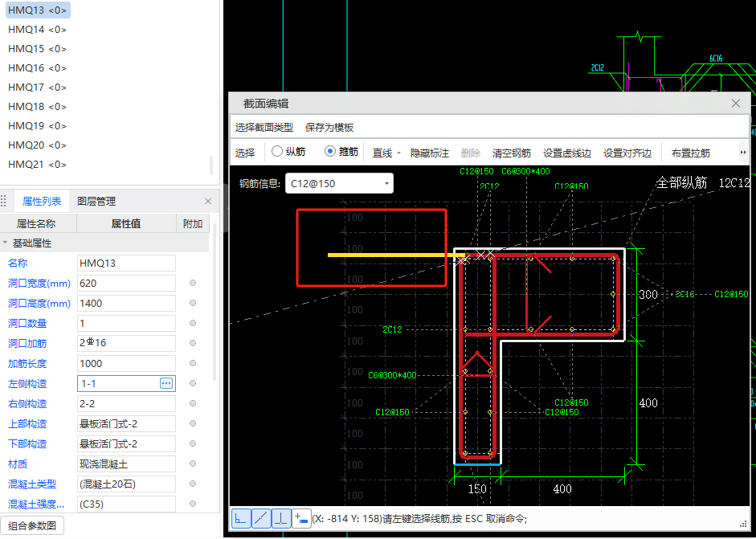Open 选择截面类型 menu
The width and height of the screenshot is (756, 539).
pyautogui.click(x=264, y=127)
